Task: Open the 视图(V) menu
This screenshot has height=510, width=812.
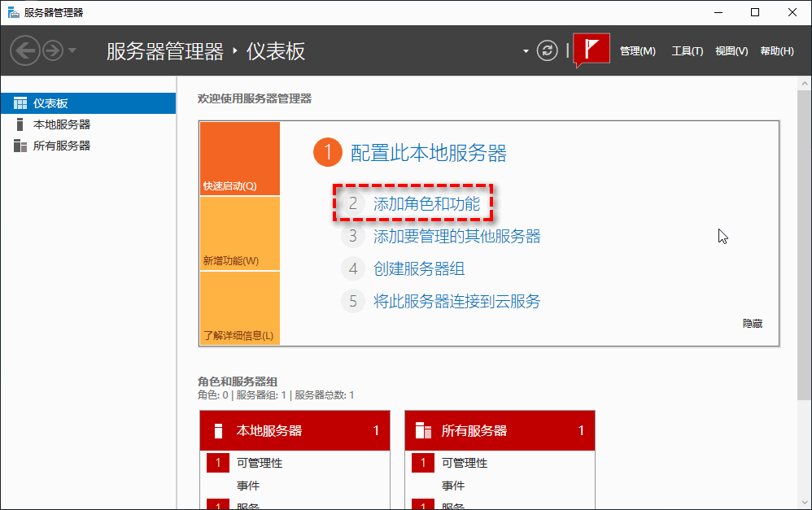Action: click(731, 51)
